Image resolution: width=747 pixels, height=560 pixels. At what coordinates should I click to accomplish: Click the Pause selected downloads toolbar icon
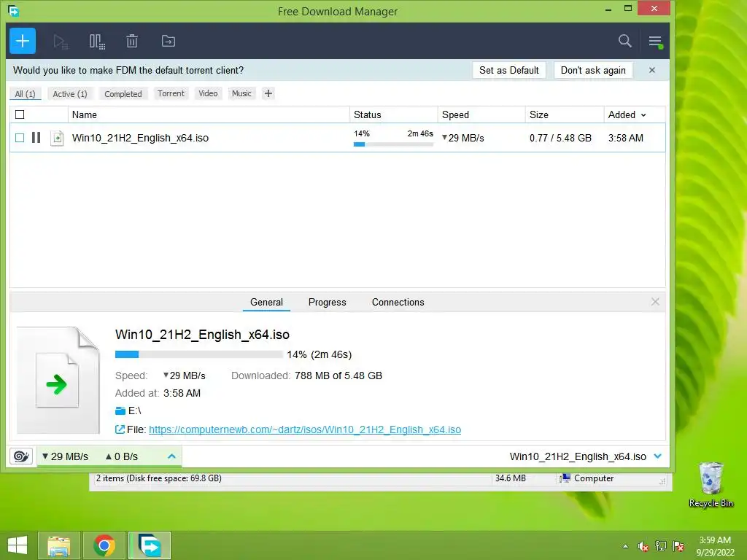[x=97, y=42]
